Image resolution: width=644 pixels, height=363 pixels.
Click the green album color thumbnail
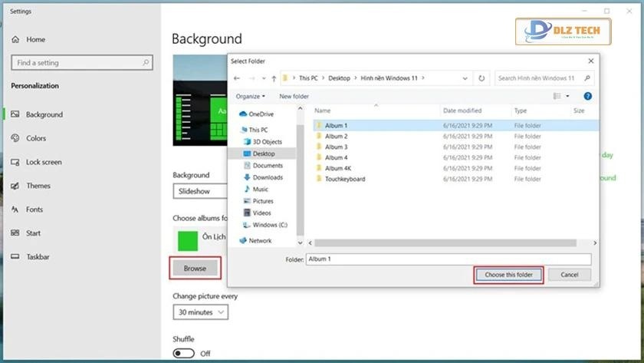click(x=188, y=240)
